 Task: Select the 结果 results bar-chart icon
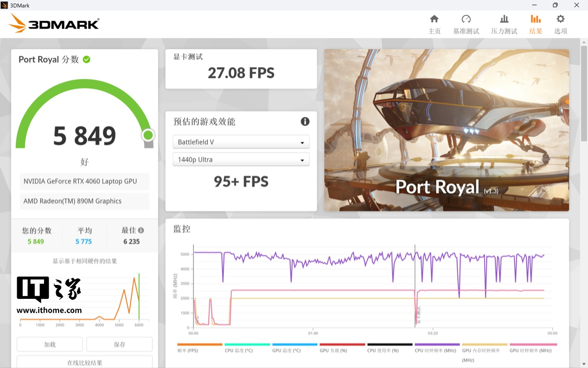[x=536, y=19]
